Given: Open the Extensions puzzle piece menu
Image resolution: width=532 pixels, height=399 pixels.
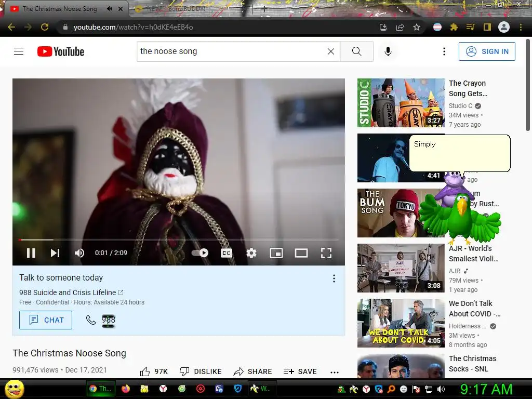Looking at the screenshot, I should [454, 27].
